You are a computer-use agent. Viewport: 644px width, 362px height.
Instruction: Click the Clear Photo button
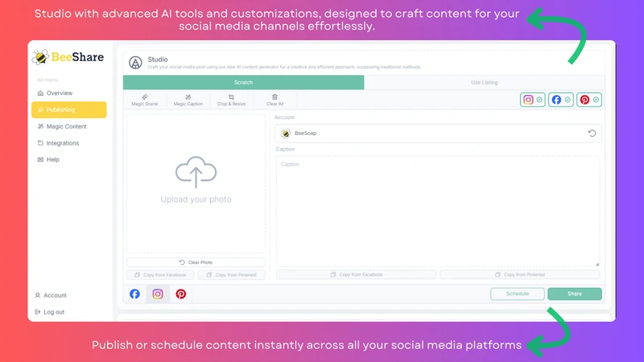[x=196, y=262]
